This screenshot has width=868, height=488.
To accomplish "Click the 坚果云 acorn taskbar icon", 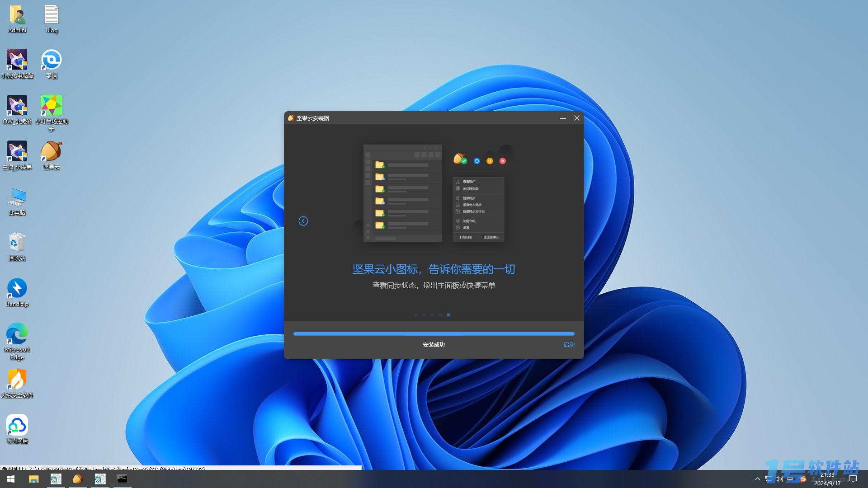I will 78,479.
